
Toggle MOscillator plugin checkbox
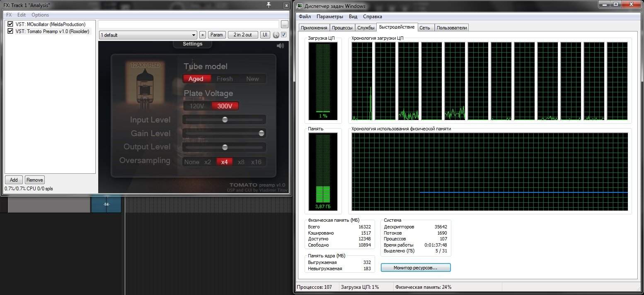(10, 24)
